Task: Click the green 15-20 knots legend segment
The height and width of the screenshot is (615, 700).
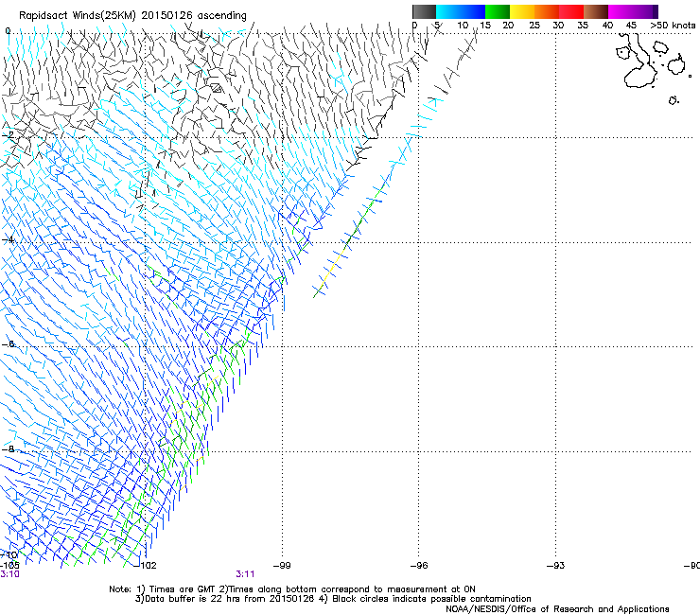Action: [x=498, y=11]
